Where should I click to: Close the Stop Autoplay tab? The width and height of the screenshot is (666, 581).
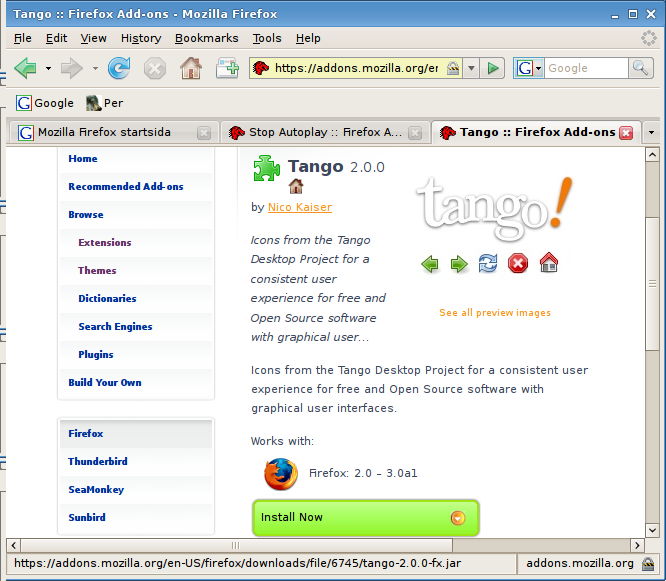tap(415, 133)
